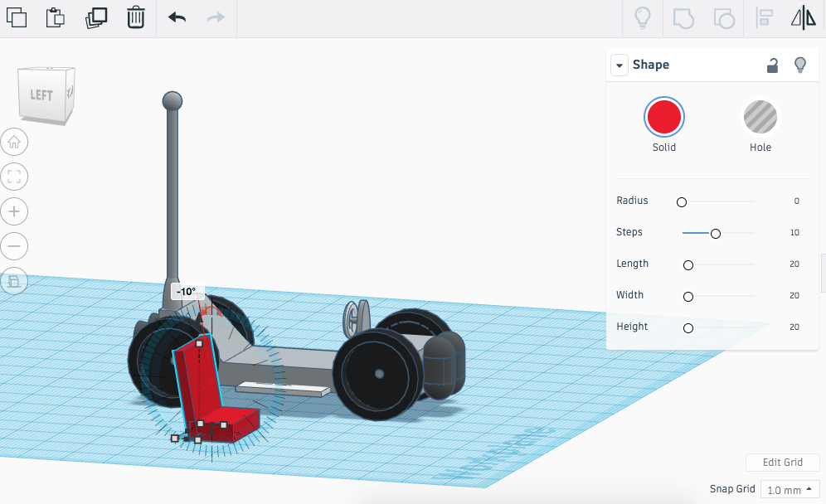826x504 pixels.
Task: Click the 'Hole' label
Action: (760, 148)
